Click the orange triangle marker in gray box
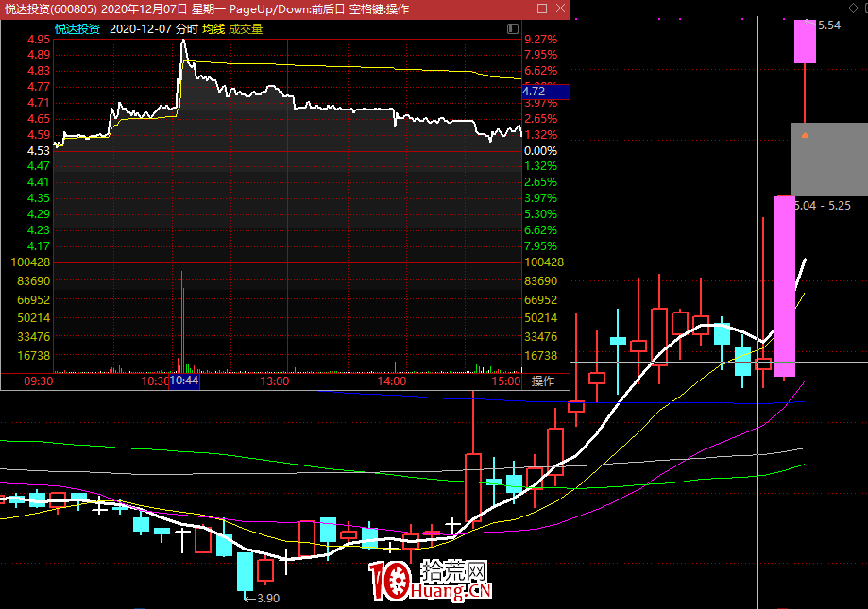 [805, 135]
